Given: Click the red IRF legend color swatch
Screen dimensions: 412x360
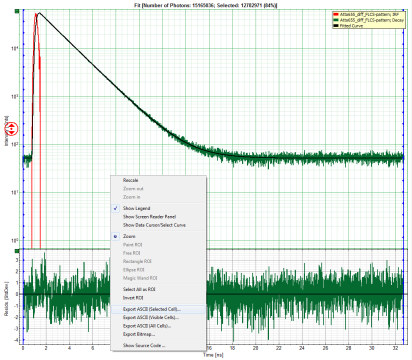Looking at the screenshot, I should pyautogui.click(x=336, y=15).
